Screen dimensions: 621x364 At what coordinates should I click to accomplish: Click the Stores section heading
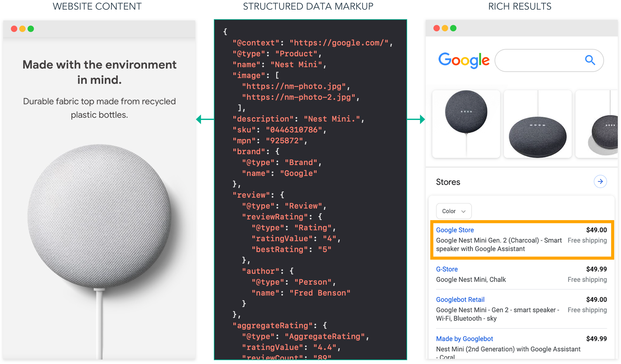[x=448, y=182]
